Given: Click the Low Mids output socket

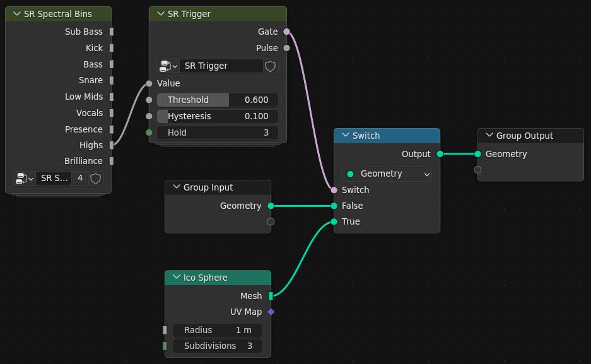Looking at the screenshot, I should pyautogui.click(x=112, y=97).
